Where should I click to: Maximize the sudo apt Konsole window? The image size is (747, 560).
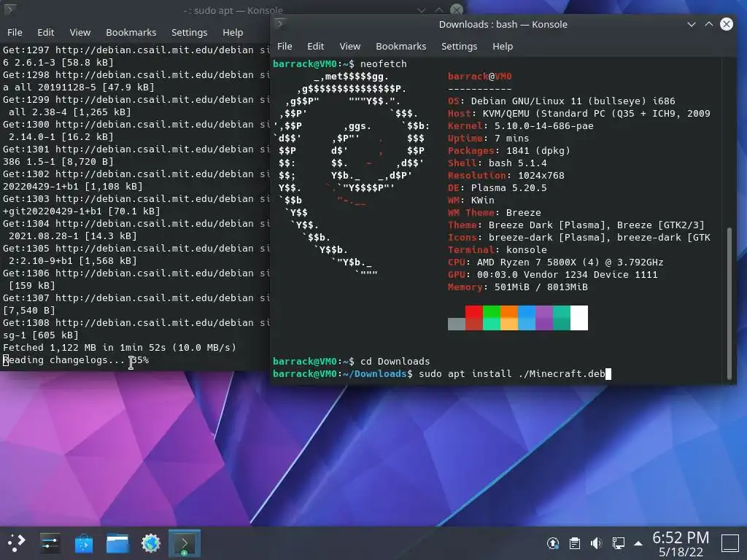pyautogui.click(x=438, y=10)
